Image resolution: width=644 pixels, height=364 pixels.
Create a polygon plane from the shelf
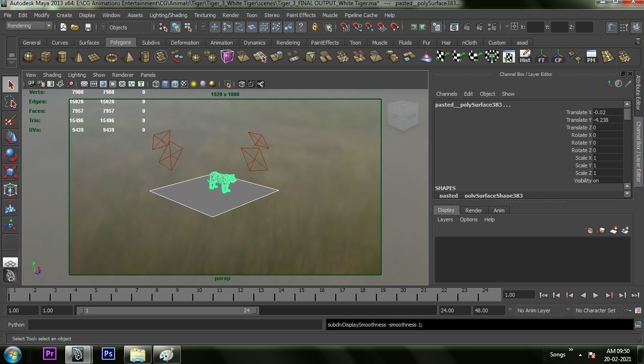(94, 57)
